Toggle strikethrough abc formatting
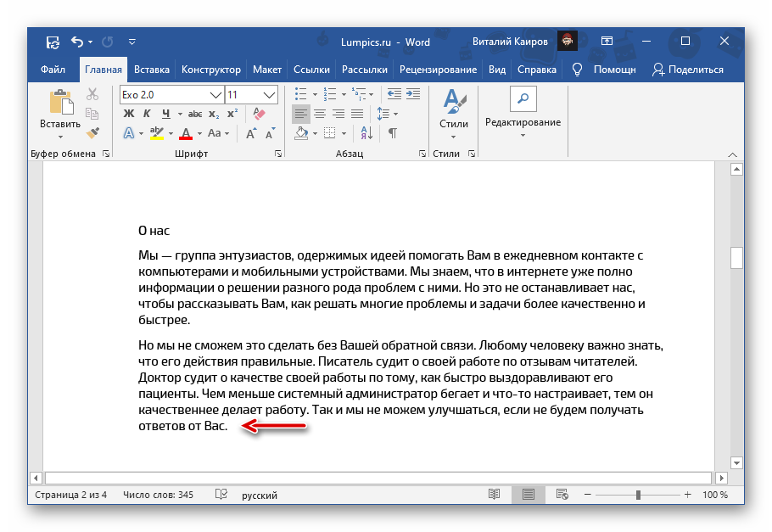Viewport: 772px width, 532px height. coord(195,114)
